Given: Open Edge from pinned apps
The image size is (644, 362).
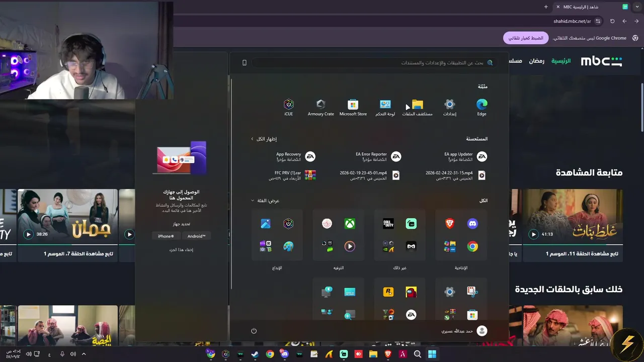Looking at the screenshot, I should point(481,107).
